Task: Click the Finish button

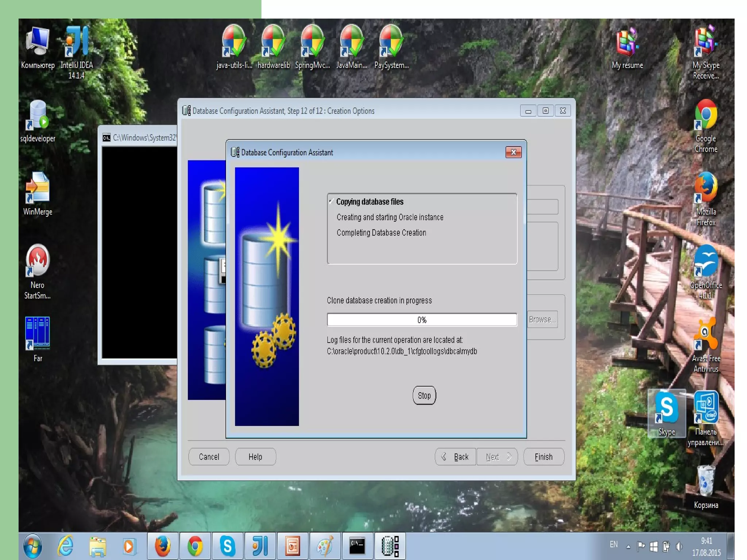Action: (543, 457)
